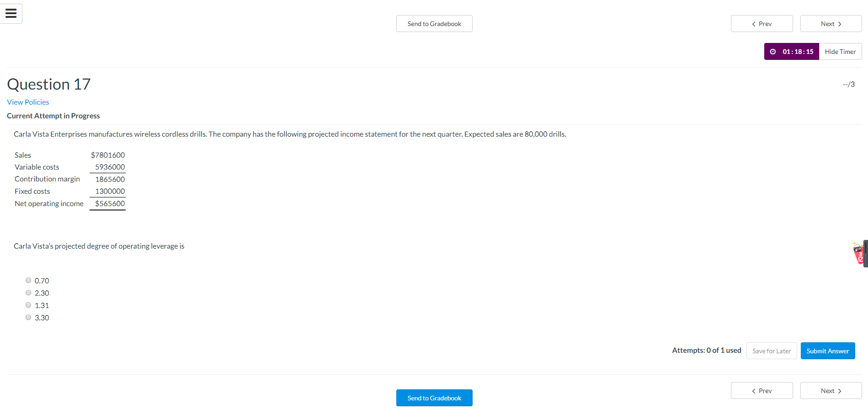Click the right chevron on bottom Next button
Viewport: 868px width, 420px height.
pos(839,390)
